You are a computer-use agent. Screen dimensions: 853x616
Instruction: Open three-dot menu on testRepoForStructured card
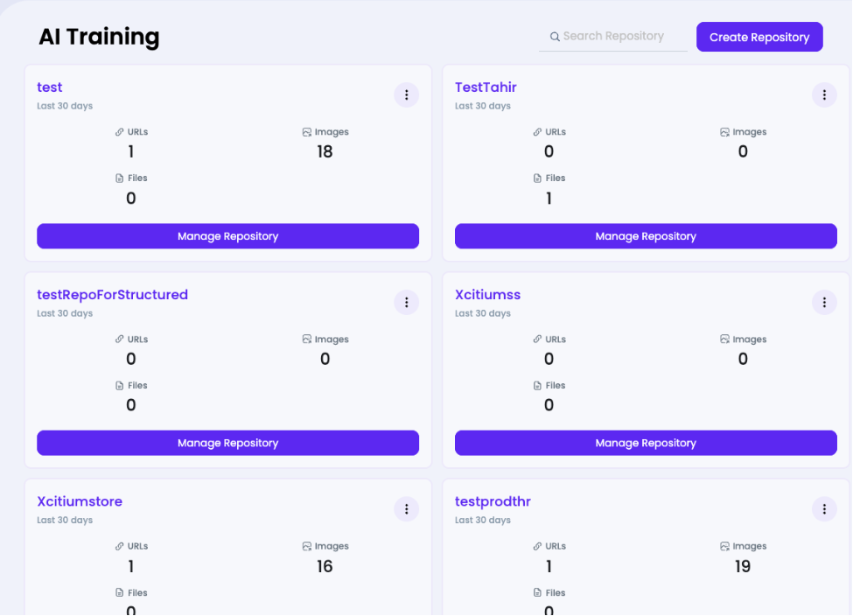(406, 303)
